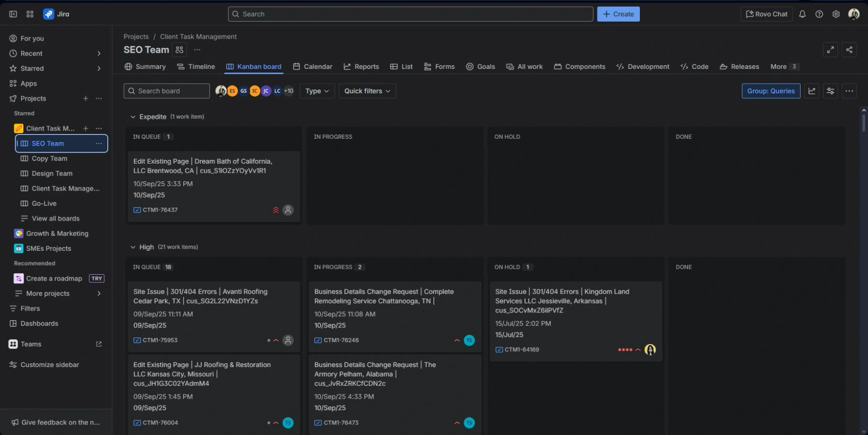Open the Group: Queries selector
This screenshot has height=435, width=868.
(770, 91)
